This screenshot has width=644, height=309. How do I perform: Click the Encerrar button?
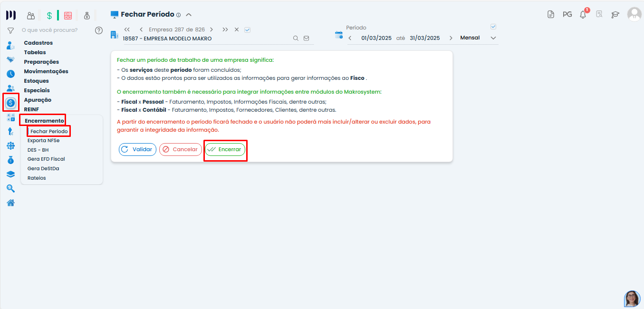coord(225,149)
